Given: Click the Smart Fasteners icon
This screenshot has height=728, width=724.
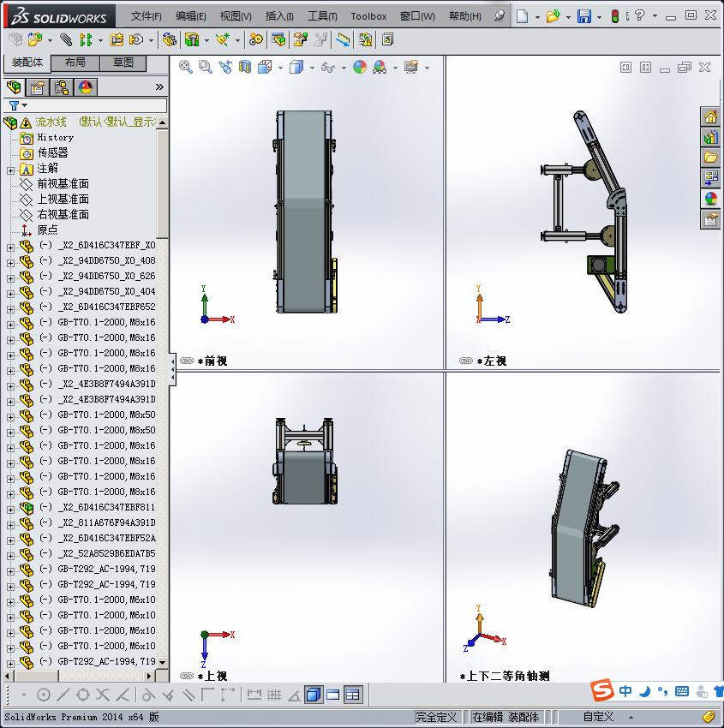Looking at the screenshot, I should 117,40.
